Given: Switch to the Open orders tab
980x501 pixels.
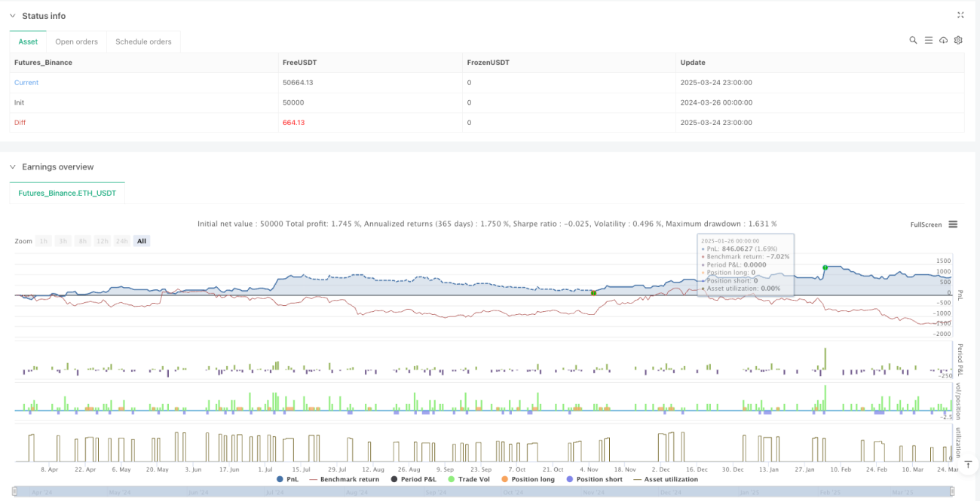Looking at the screenshot, I should click(x=77, y=41).
